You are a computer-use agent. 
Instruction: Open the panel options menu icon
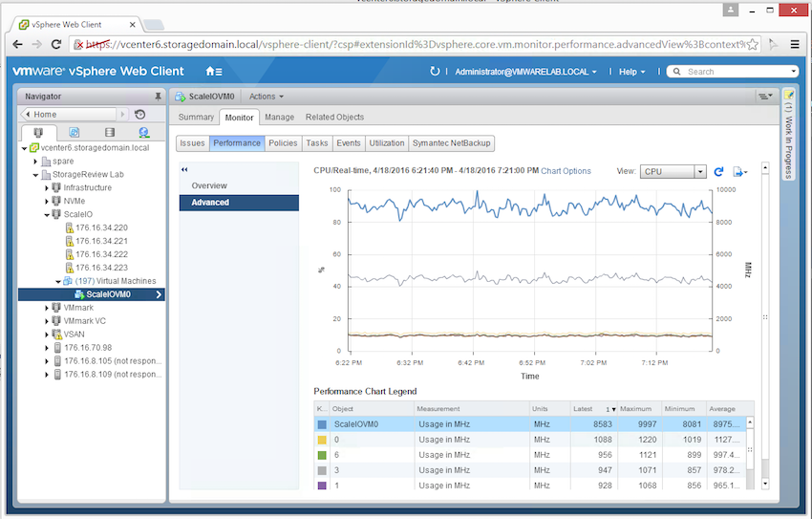pos(765,97)
